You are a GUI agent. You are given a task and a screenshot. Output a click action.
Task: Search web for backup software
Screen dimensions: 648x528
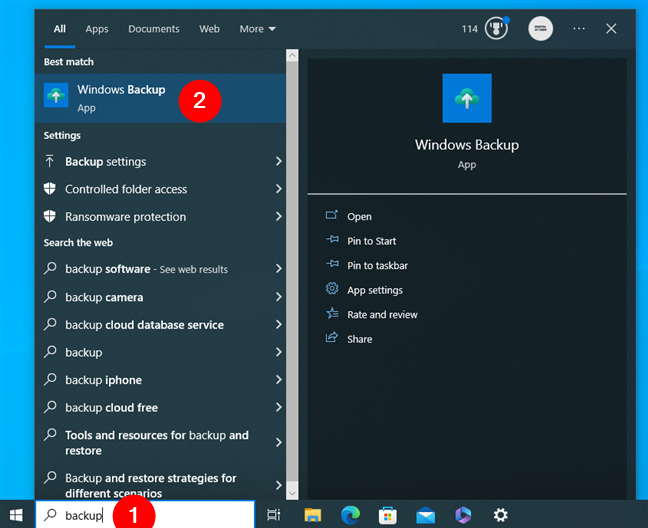160,269
